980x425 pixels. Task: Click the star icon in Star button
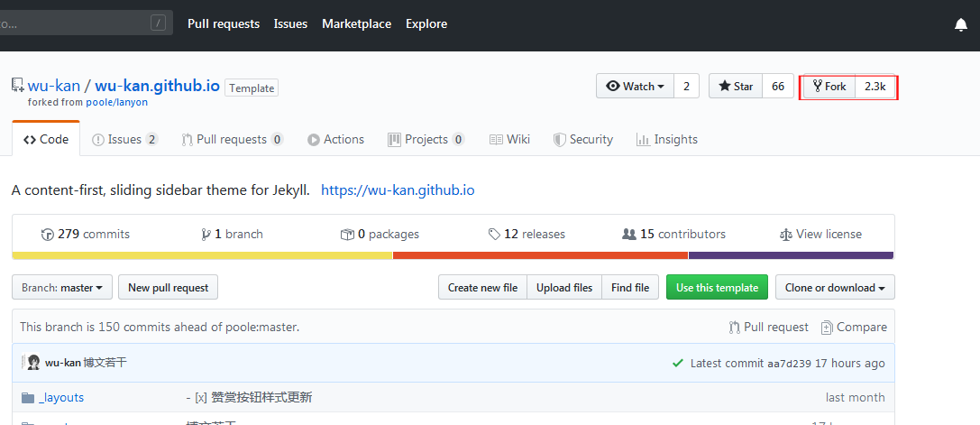[724, 87]
